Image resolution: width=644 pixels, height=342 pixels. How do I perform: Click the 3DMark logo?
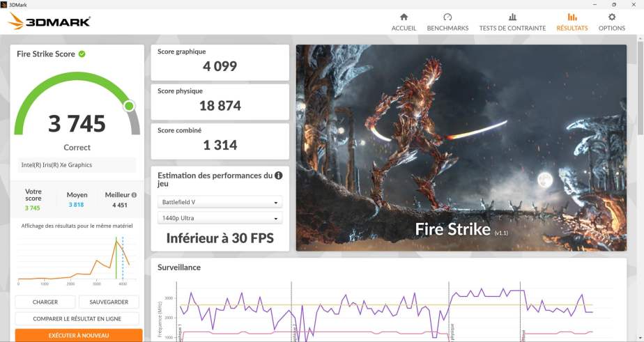point(49,22)
